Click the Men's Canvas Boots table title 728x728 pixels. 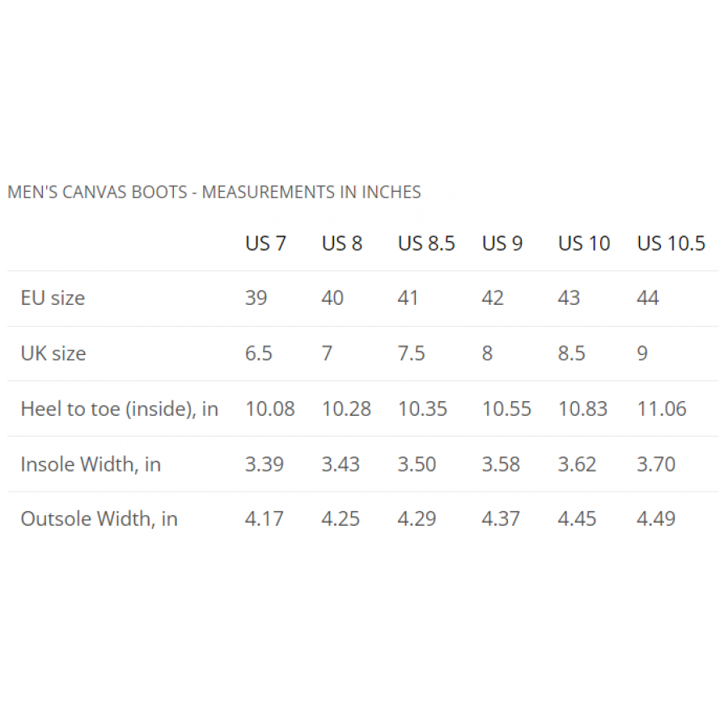[214, 193]
